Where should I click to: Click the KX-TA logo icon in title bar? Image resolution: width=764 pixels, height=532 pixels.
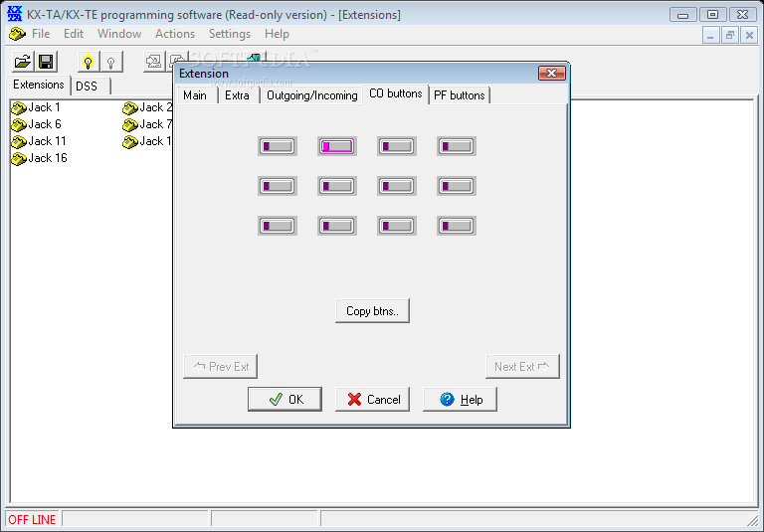15,14
